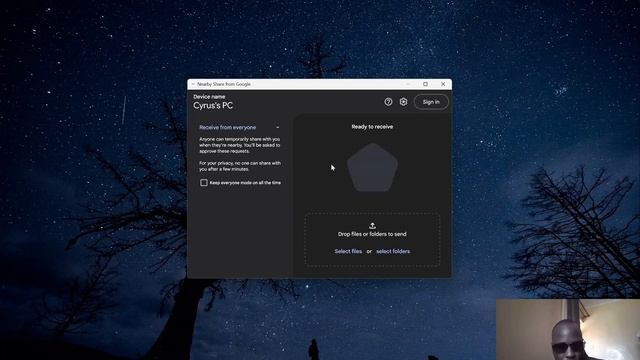This screenshot has width=640, height=360.
Task: Minimize the Nearby Share window
Action: click(408, 84)
